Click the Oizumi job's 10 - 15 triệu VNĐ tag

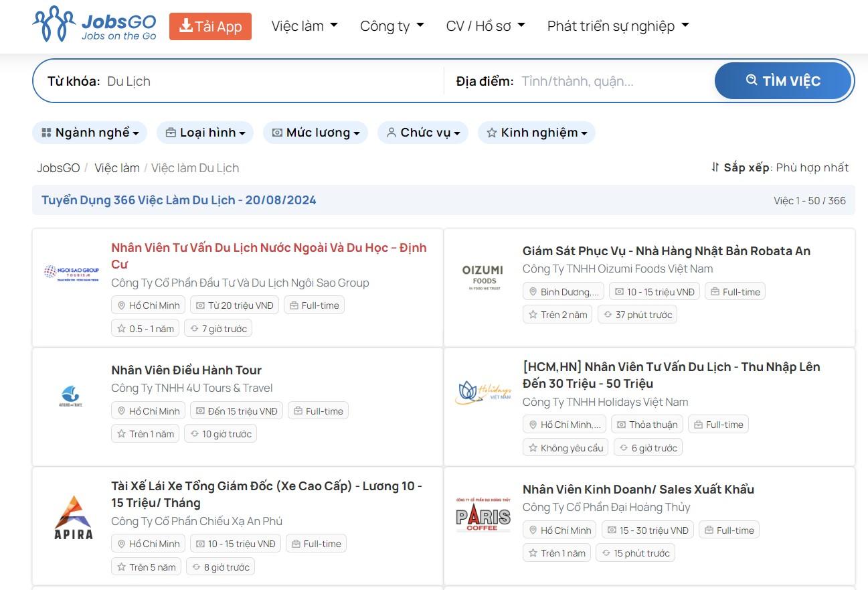pos(655,291)
